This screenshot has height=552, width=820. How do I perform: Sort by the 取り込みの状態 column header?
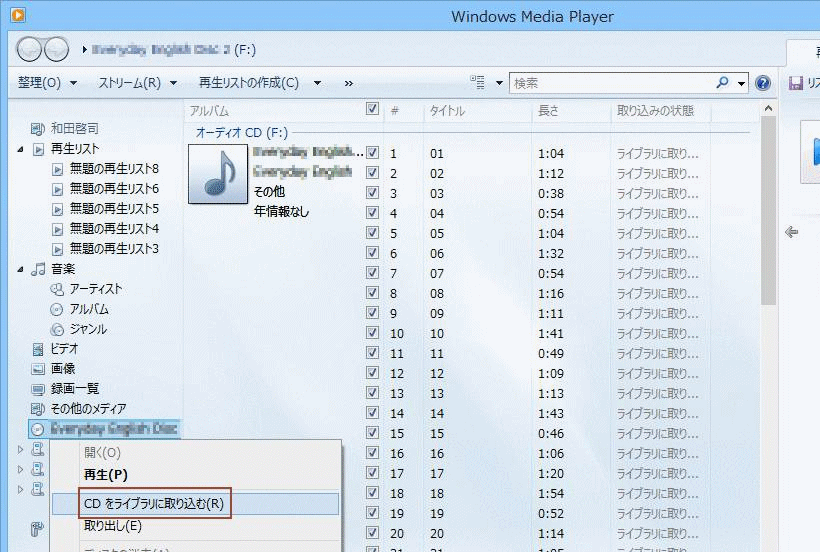click(655, 111)
